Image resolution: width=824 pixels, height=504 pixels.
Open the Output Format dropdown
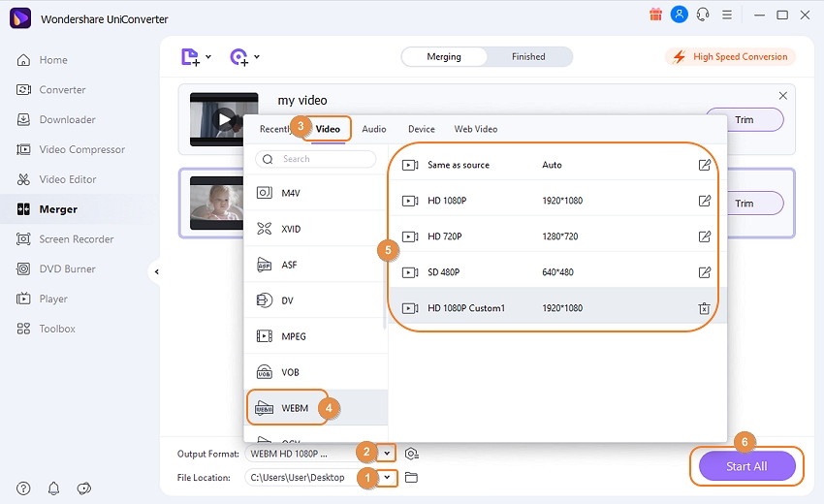388,453
